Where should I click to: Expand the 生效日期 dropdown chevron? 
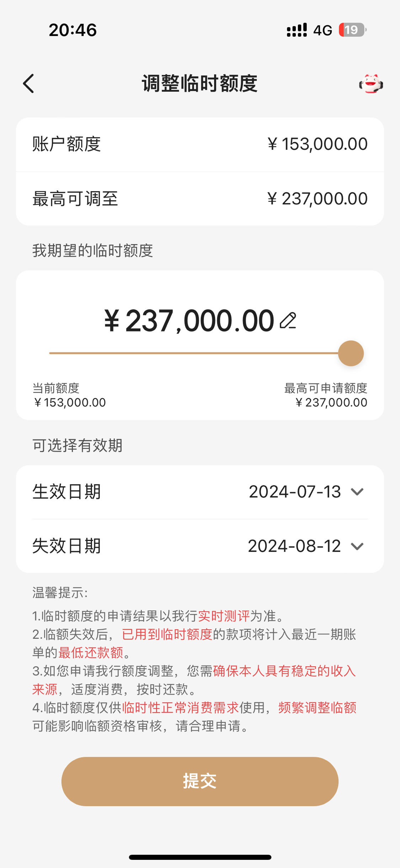coord(357,492)
